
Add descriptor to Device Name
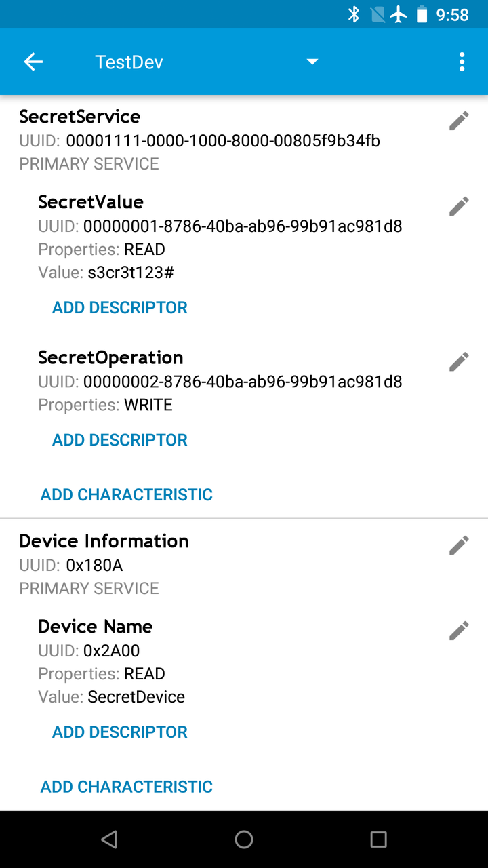click(120, 732)
